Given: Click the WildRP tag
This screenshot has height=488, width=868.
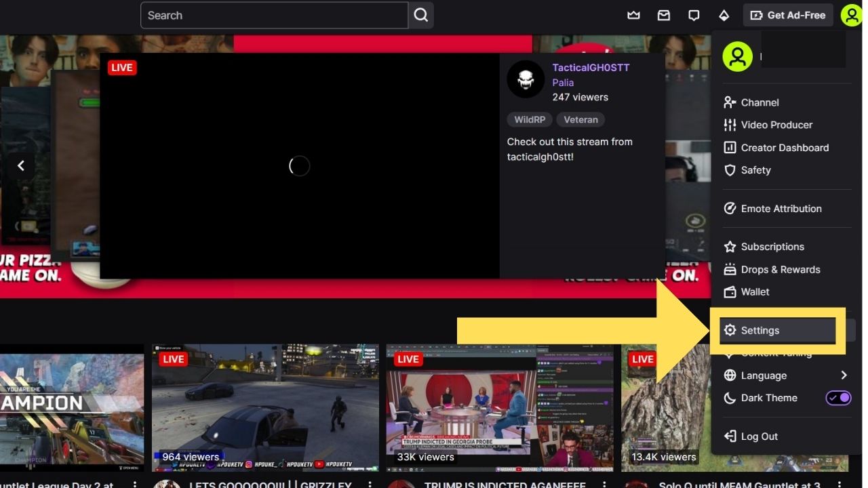Looking at the screenshot, I should coord(530,119).
